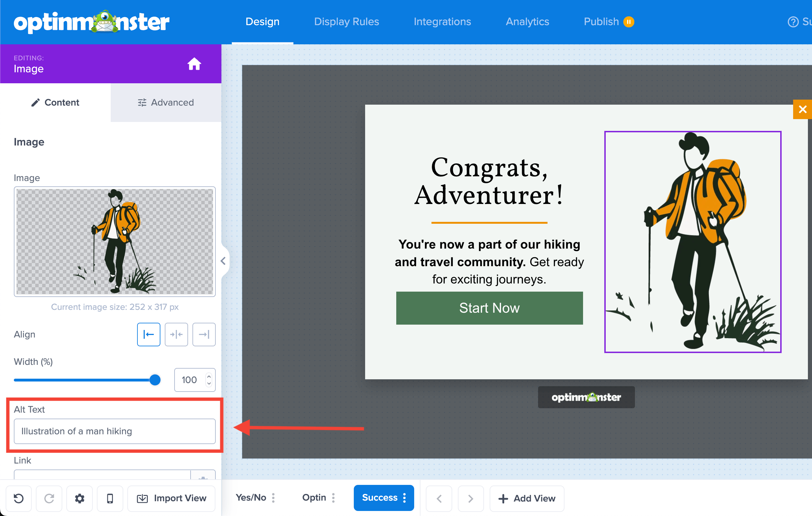
Task: Click the Add View button
Action: tap(527, 498)
